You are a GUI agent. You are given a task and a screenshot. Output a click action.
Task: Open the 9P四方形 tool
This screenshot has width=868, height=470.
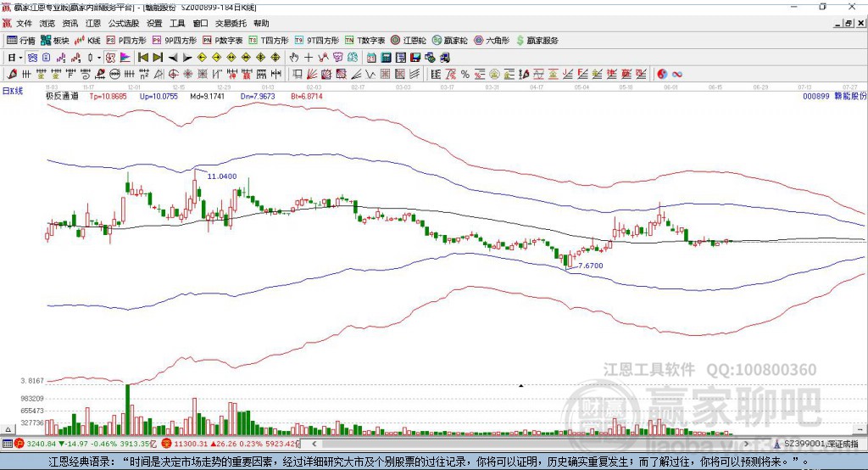point(175,41)
